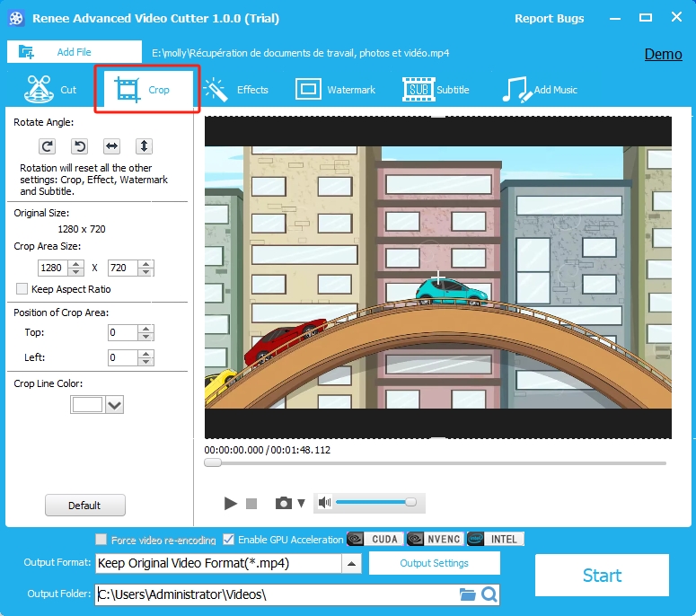
Task: Flip the video horizontally
Action: click(111, 145)
